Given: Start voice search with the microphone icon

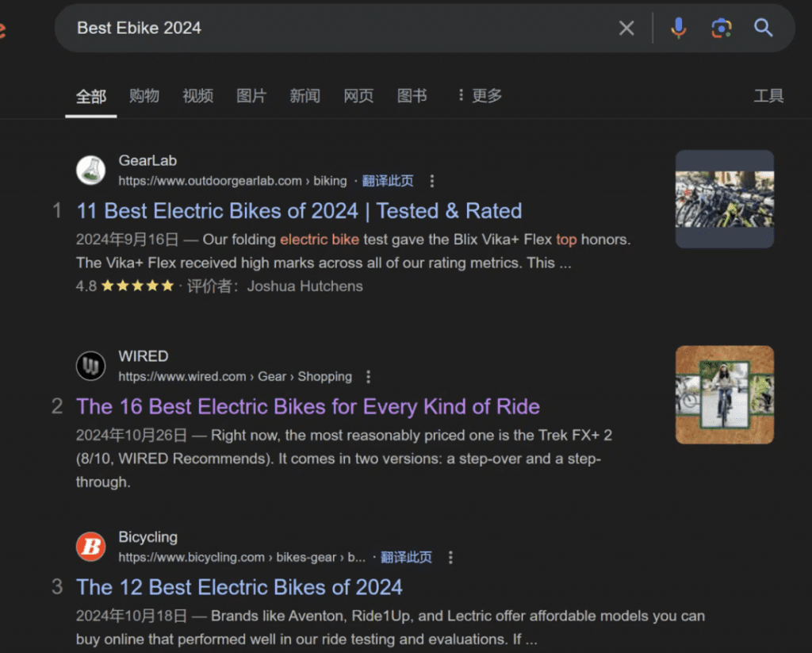Looking at the screenshot, I should (x=678, y=29).
